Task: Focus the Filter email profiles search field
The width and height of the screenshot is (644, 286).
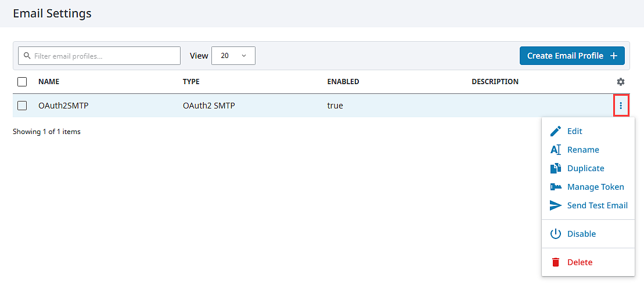Action: [x=99, y=56]
